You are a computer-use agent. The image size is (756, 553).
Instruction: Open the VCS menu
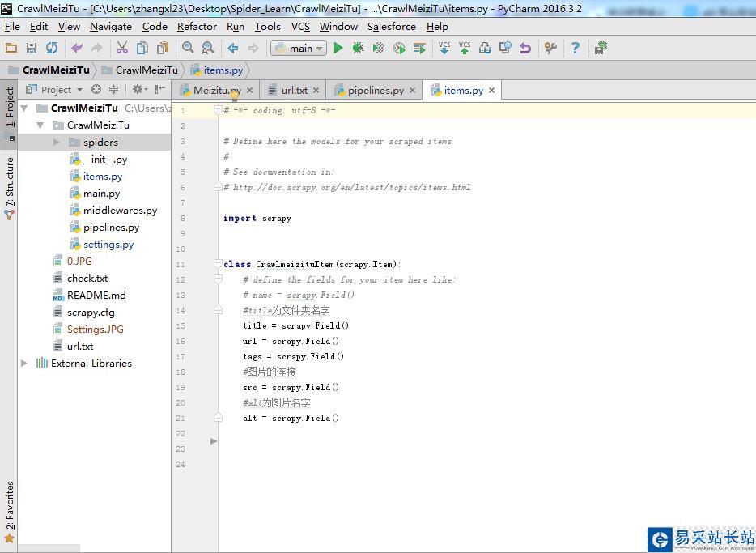point(300,27)
